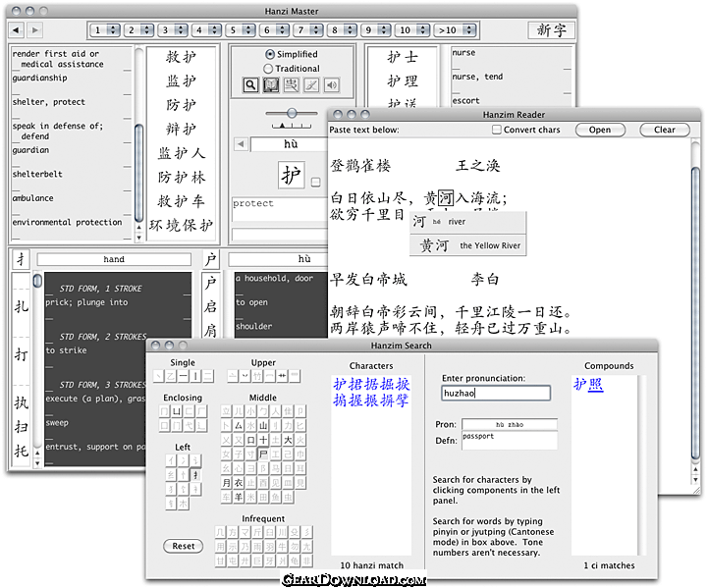Enable the Convert chars checkbox
Viewport: 707px width, 588px height.
pos(497,130)
